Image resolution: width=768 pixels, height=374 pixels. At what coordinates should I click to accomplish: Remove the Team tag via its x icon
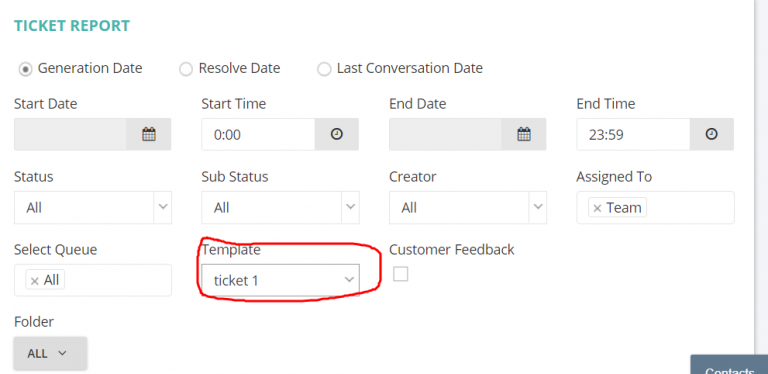tap(597, 209)
